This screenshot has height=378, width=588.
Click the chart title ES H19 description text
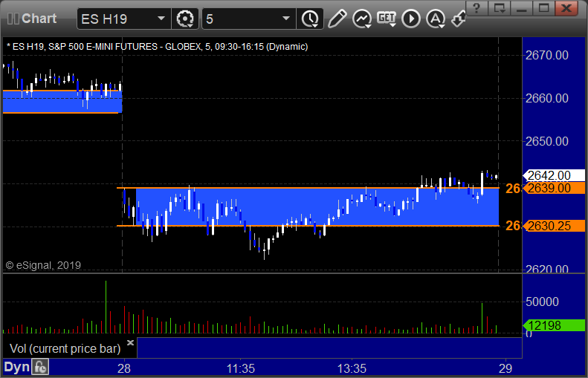[157, 47]
